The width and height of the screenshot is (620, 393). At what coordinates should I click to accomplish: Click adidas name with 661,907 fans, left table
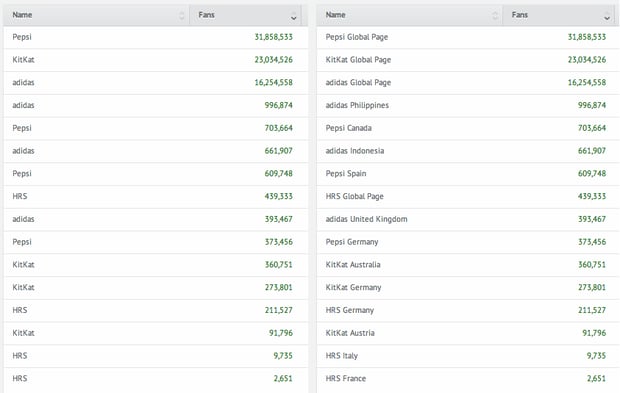[23, 151]
